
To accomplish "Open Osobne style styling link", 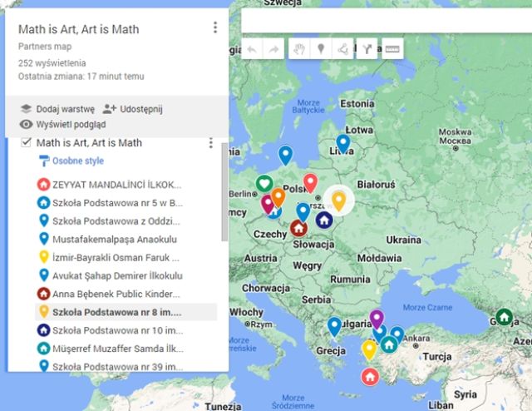I will pos(71,161).
